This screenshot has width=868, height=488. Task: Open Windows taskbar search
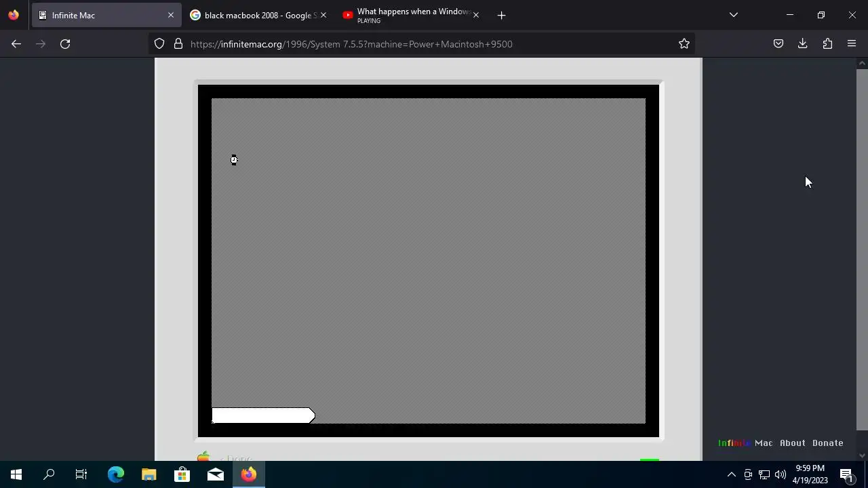49,474
